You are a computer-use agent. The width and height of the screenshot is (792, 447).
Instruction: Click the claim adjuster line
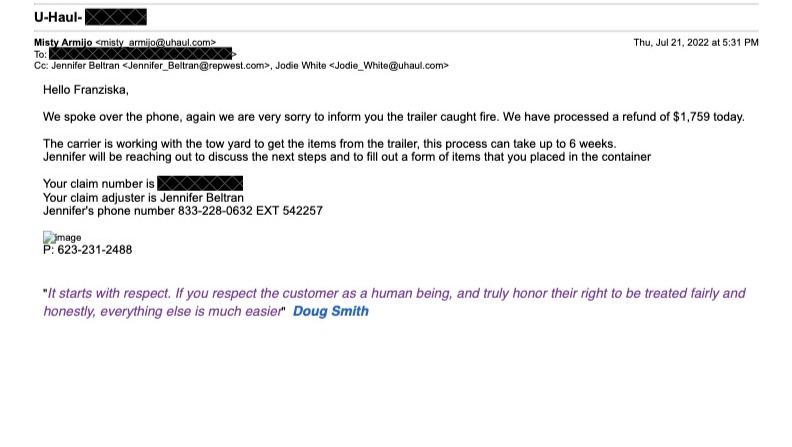(143, 198)
